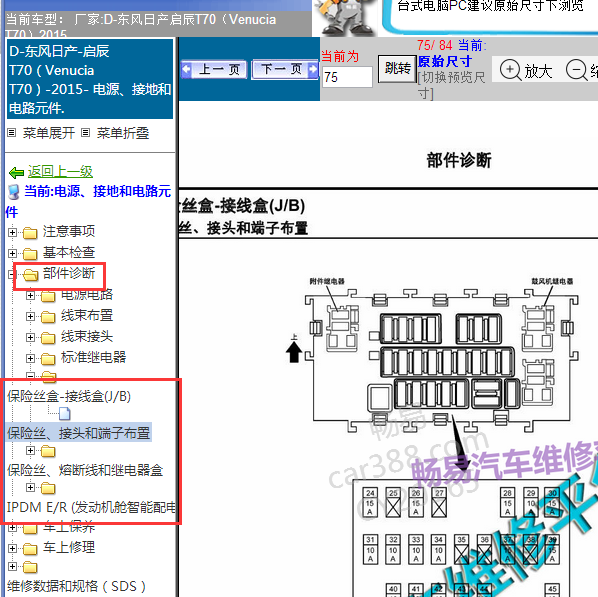This screenshot has height=597, width=598.
Task: Expand the 注意事项 tree node
Action: point(12,232)
